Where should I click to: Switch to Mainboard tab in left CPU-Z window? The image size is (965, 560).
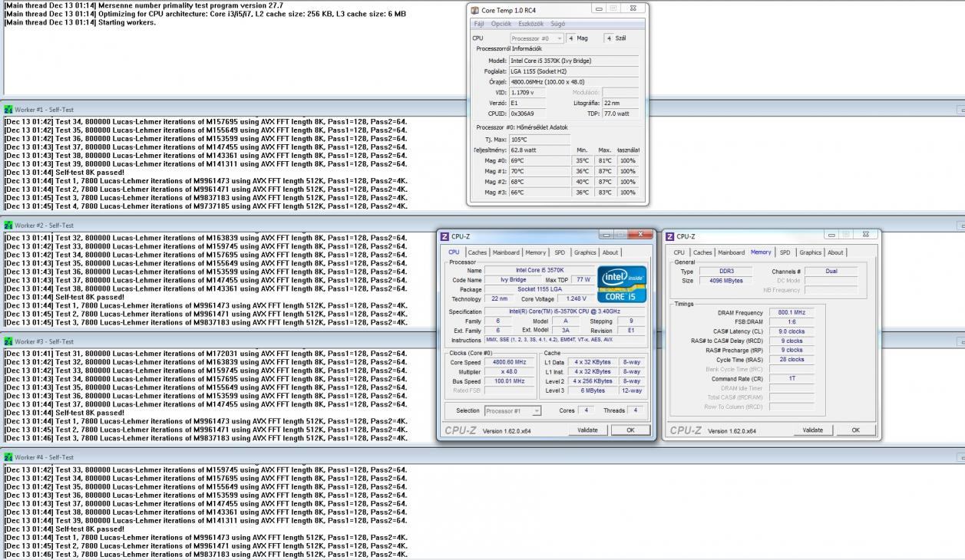pos(506,252)
